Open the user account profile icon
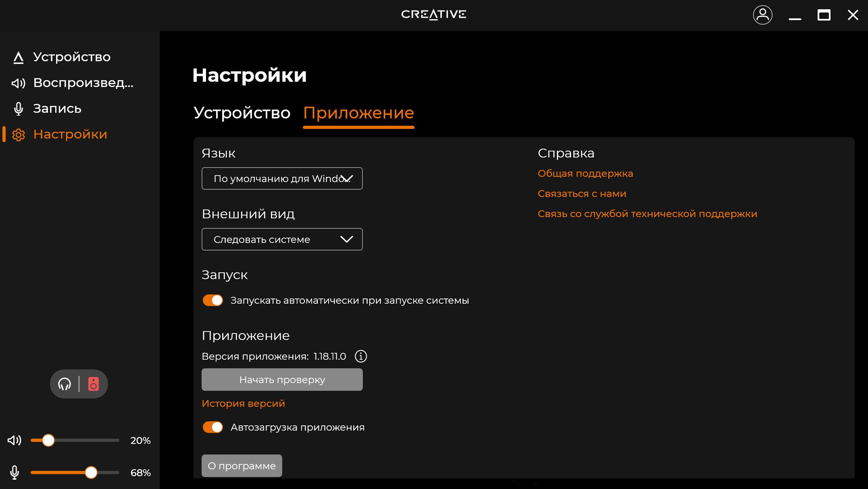Image resolution: width=868 pixels, height=489 pixels. pos(762,15)
